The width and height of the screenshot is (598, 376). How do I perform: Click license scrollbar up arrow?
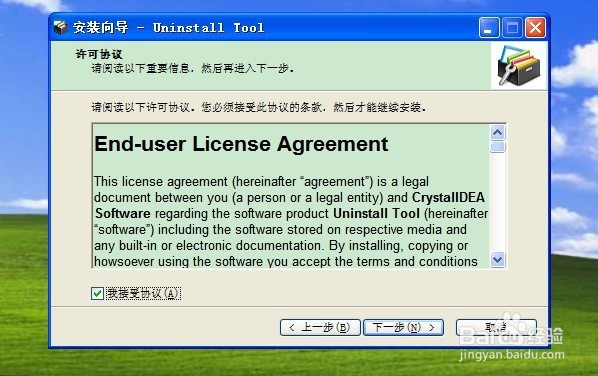click(x=498, y=133)
